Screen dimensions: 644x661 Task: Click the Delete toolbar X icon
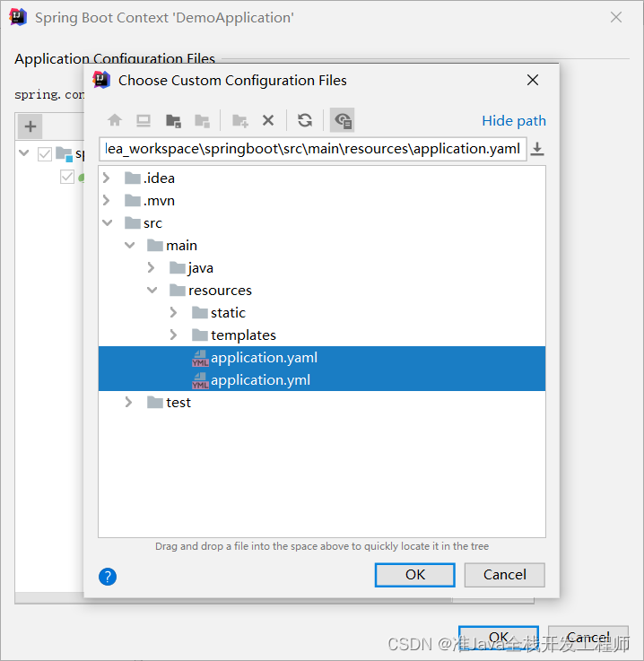pos(268,120)
